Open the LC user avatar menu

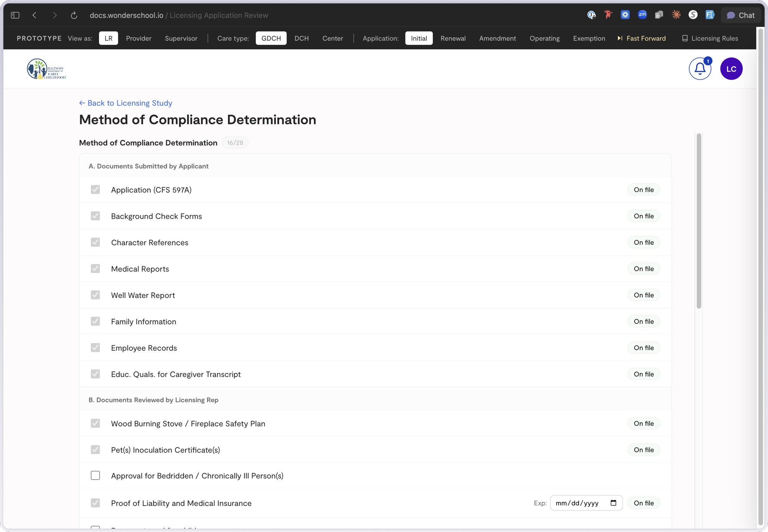(731, 69)
